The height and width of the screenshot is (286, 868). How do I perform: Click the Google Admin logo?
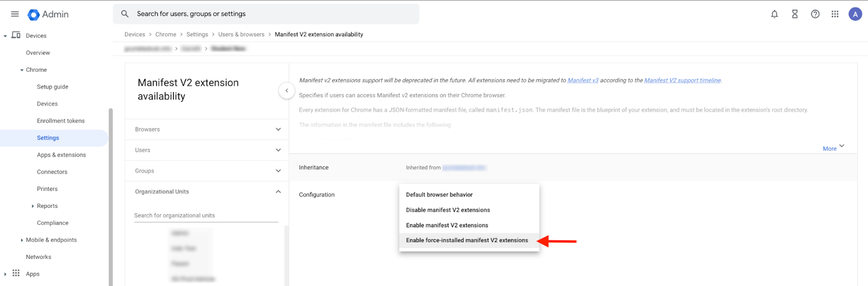click(48, 14)
